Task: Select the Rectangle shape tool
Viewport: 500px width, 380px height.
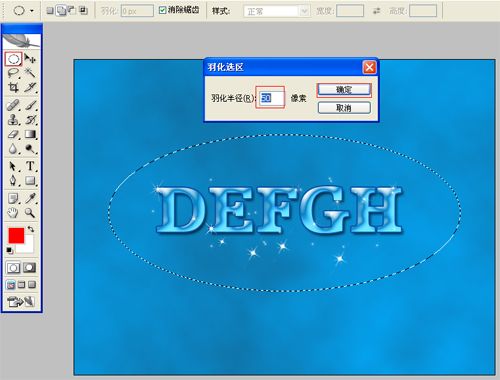Action: pos(30,180)
